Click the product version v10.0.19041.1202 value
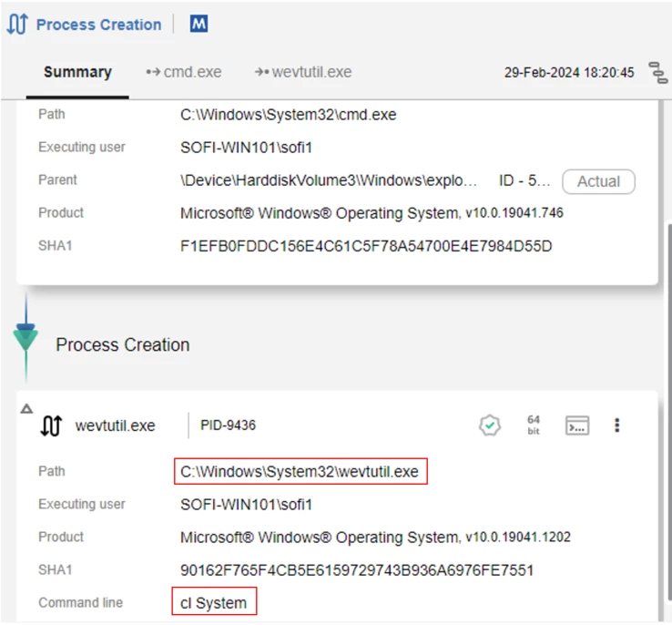Screen dimensions: 672x625 click(518, 538)
